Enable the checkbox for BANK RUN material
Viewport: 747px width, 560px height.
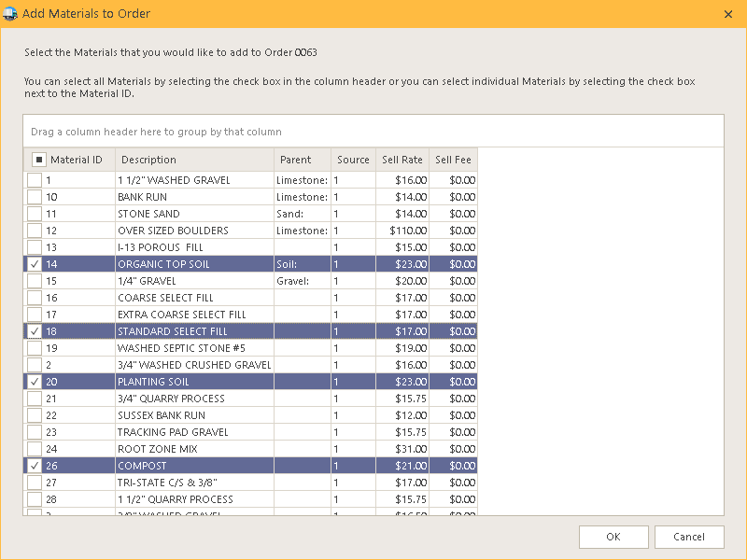click(35, 197)
